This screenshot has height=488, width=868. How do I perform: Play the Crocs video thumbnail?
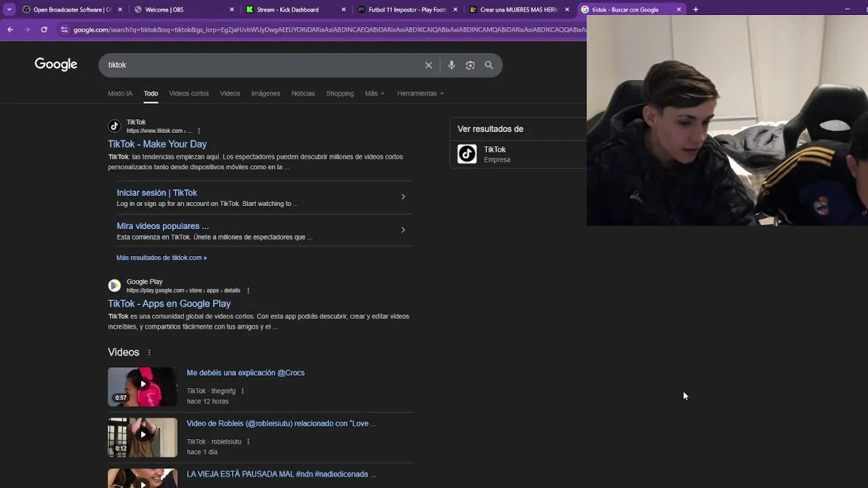142,387
